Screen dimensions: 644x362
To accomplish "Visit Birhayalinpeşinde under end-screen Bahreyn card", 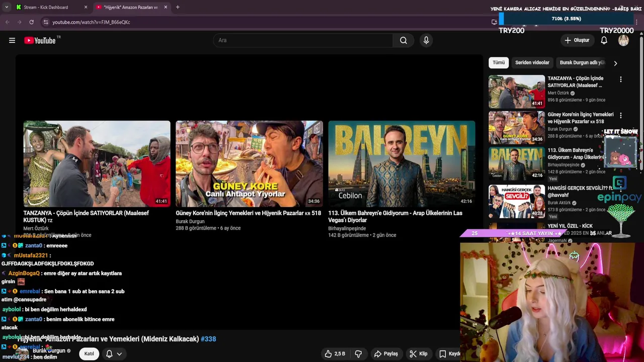I will click(x=347, y=228).
